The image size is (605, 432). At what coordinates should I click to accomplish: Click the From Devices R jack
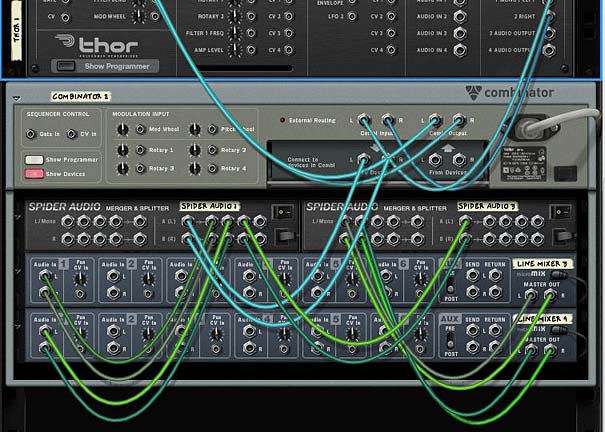coord(459,159)
